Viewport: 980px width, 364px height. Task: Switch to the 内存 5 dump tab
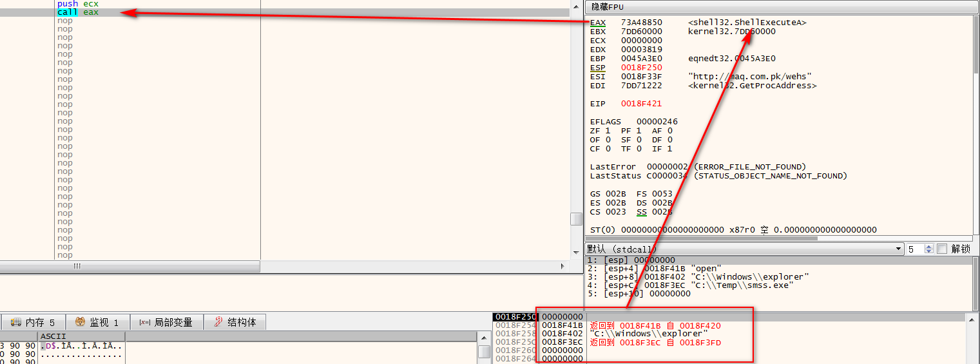(x=34, y=322)
